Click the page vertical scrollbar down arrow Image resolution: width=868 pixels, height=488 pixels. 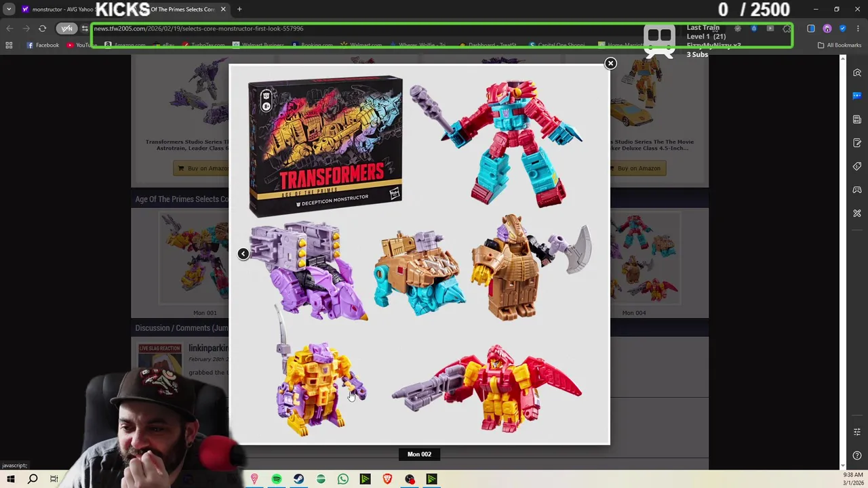(842, 465)
